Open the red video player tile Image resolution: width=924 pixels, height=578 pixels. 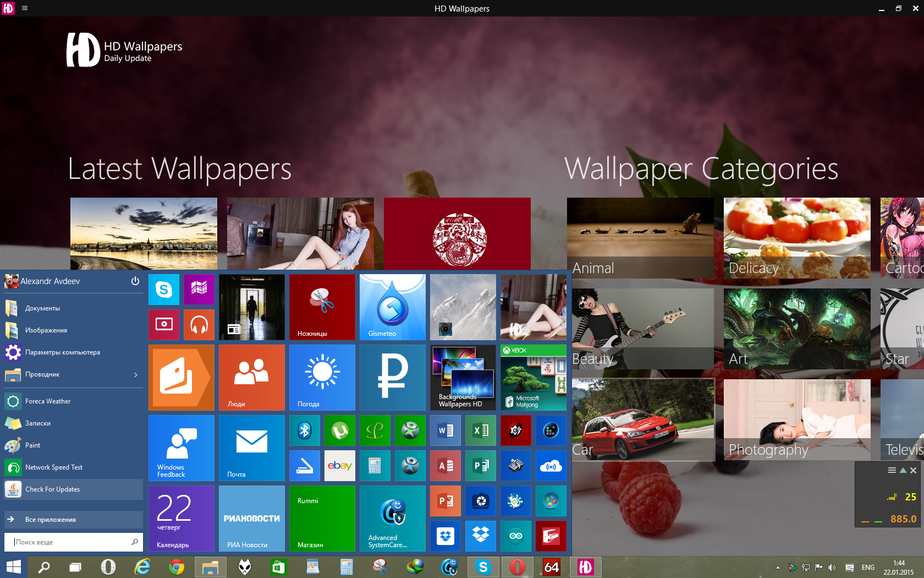tap(164, 325)
